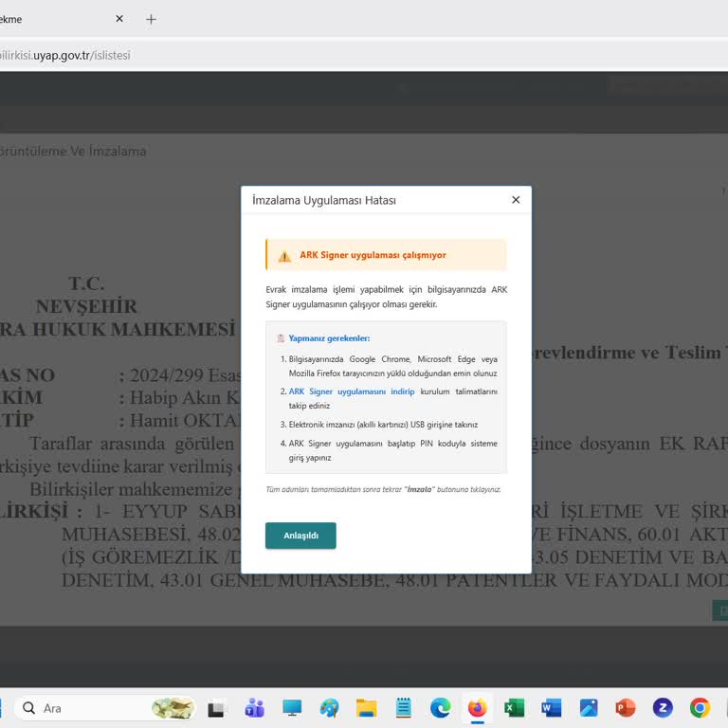Open a new browser tab
728x728 pixels.
point(151,20)
